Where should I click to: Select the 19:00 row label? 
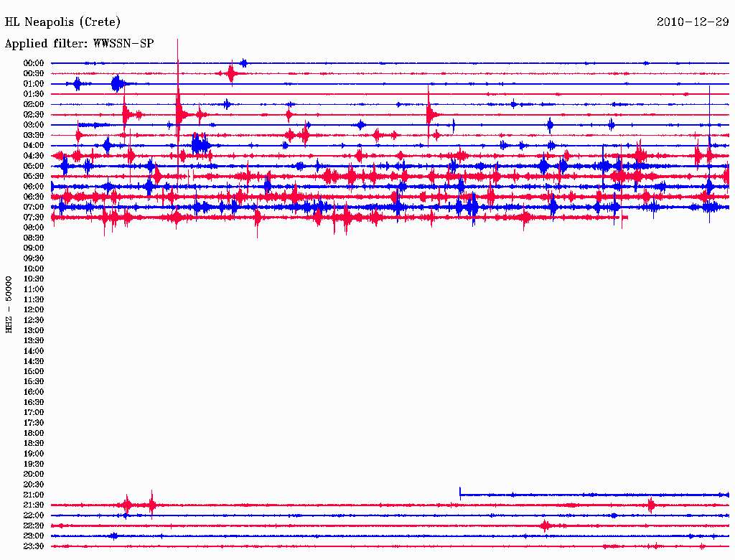[34, 454]
